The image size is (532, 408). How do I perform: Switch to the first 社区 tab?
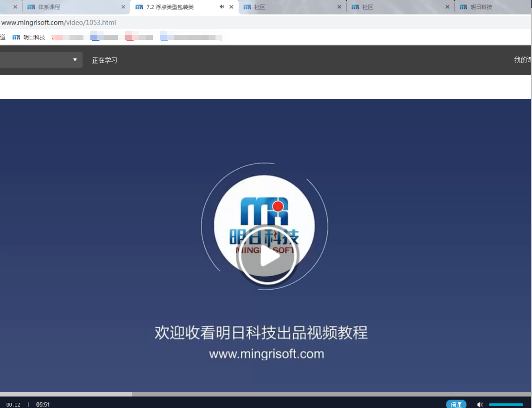click(292, 7)
